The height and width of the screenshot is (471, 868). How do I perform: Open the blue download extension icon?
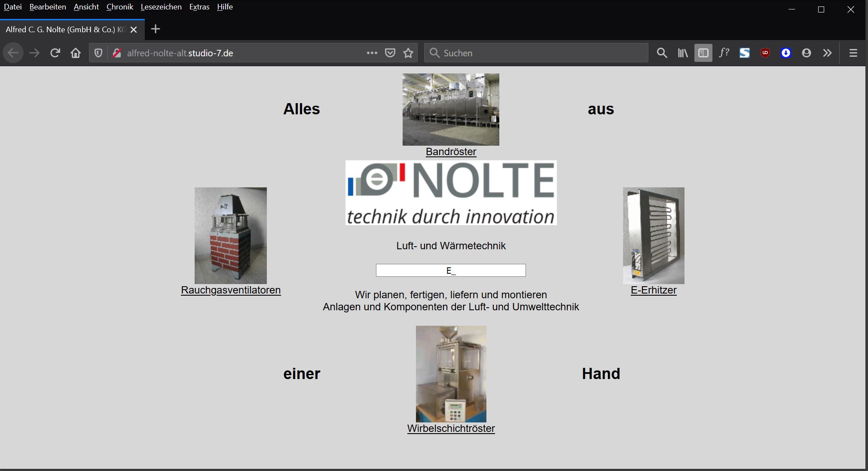click(x=786, y=53)
